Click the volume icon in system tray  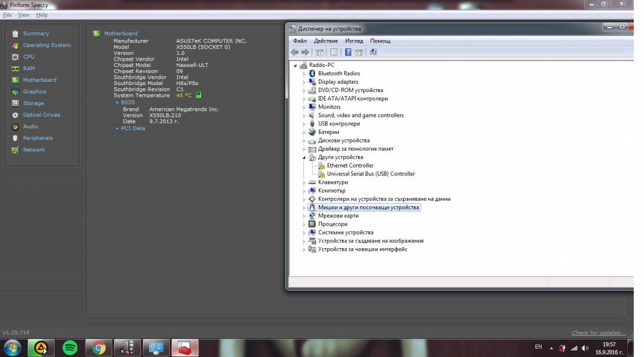[x=585, y=349]
